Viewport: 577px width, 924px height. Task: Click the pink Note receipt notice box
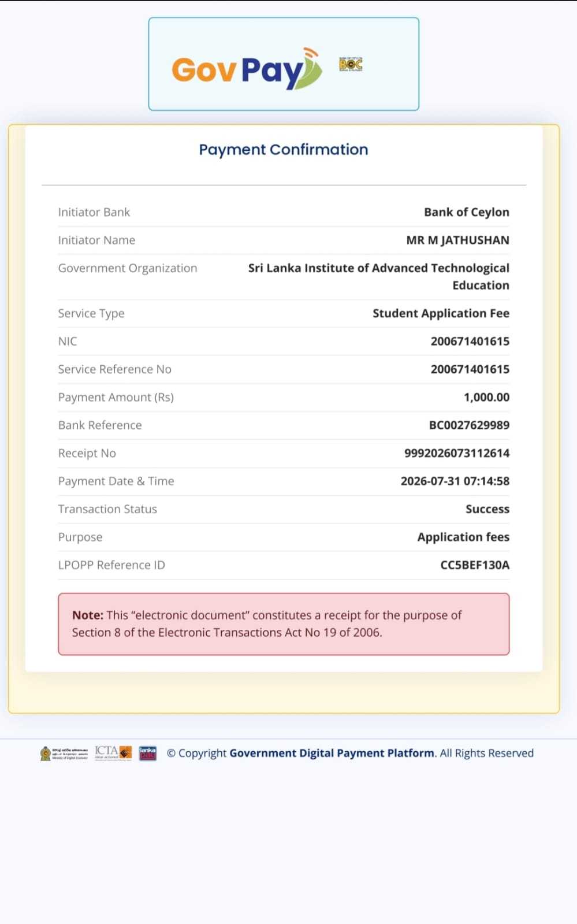point(284,624)
